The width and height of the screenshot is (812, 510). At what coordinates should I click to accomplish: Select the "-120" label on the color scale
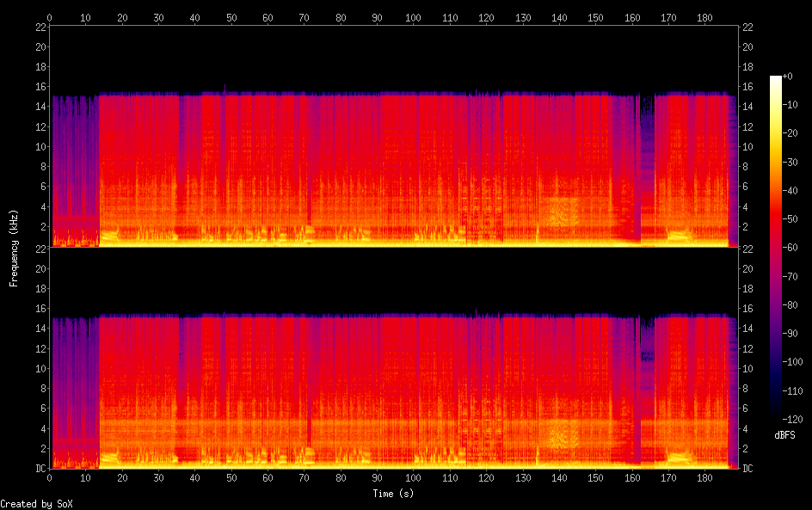[x=795, y=421]
